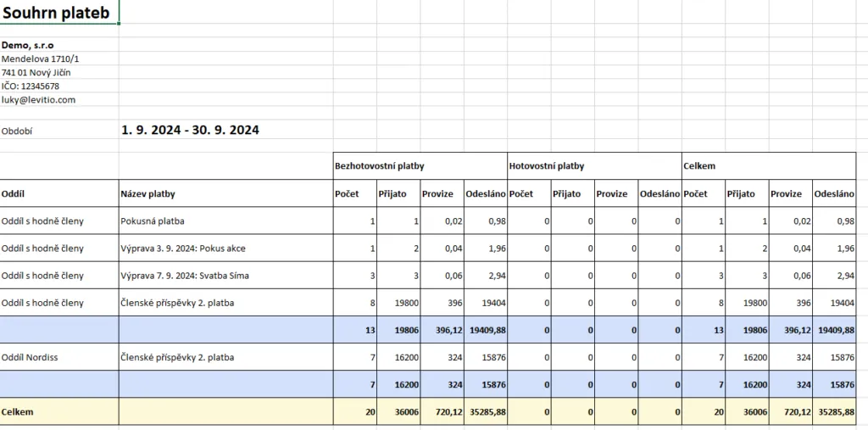
Task: Click the first 396,12 subtotal cell
Action: point(442,330)
